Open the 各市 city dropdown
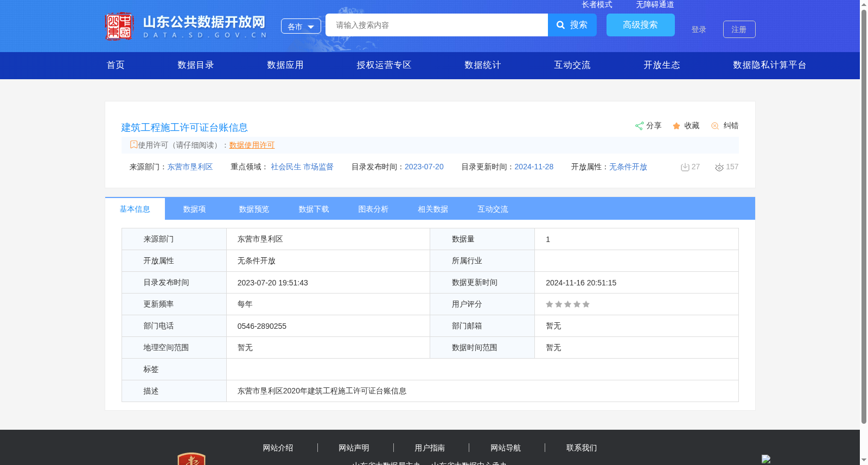 [301, 26]
